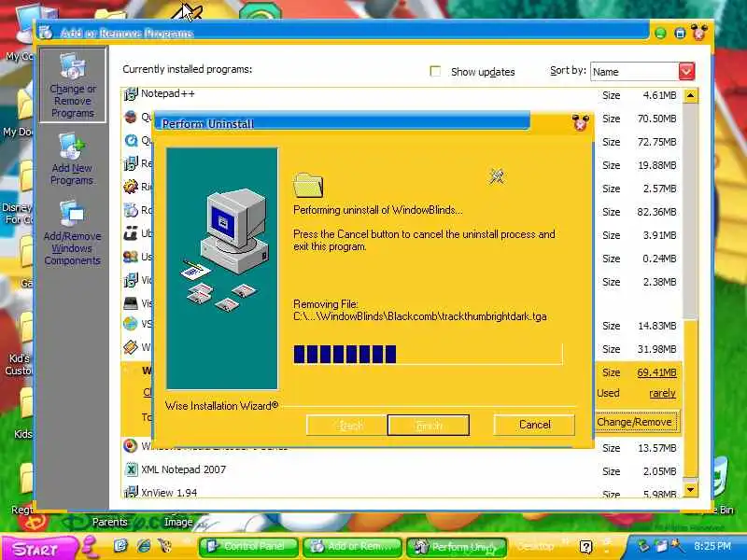Click the character icon next to Start

pos(91,546)
